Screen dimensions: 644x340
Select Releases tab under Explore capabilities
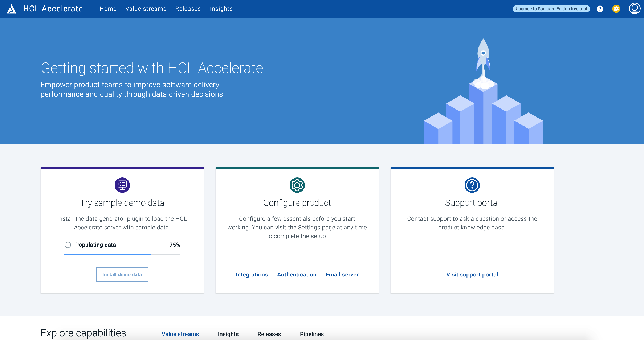coord(269,334)
